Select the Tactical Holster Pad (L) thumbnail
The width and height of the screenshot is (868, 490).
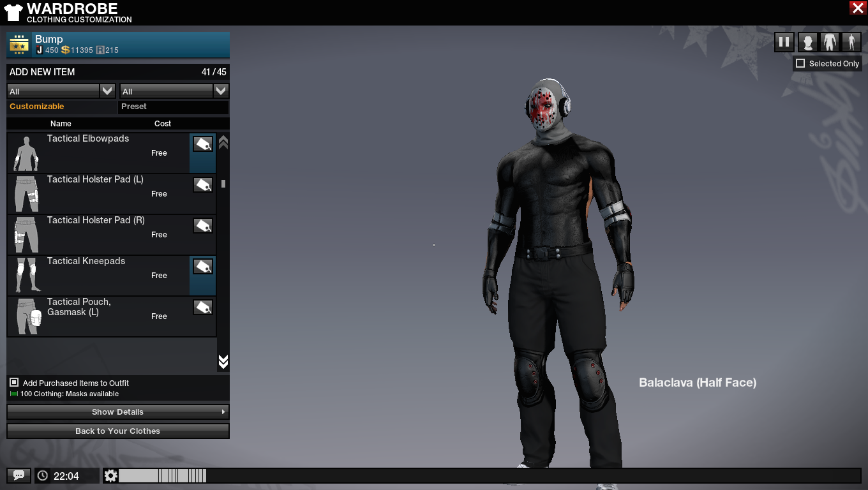[x=26, y=194]
